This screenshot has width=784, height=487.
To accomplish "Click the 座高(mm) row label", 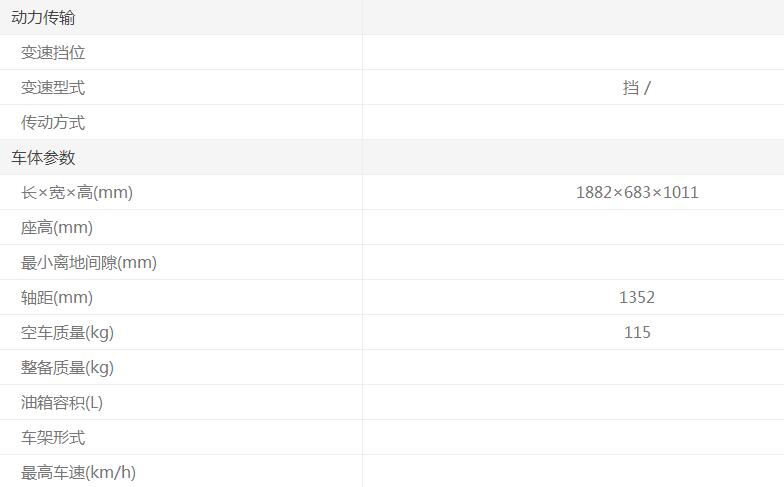I will [x=57, y=228].
